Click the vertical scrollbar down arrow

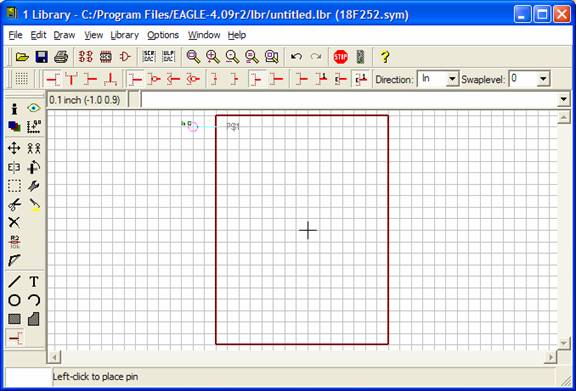[x=564, y=343]
